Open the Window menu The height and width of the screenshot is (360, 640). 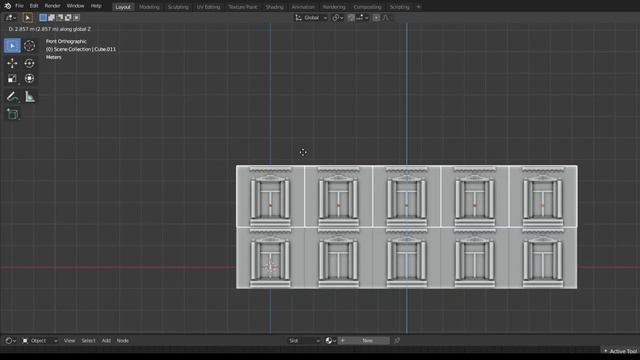coord(75,6)
